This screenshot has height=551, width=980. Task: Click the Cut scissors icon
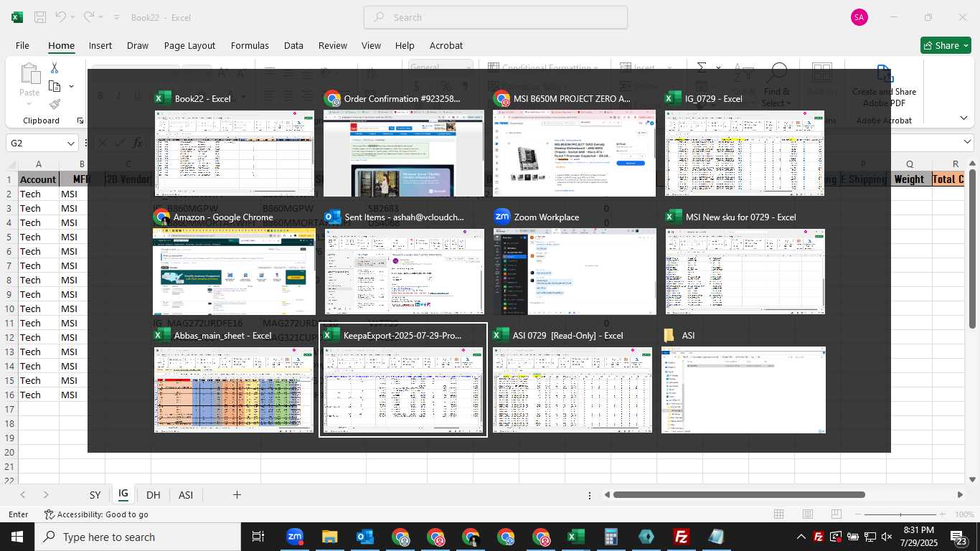55,67
